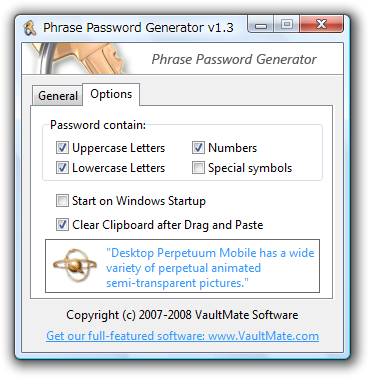Viewport: 369px width, 379px height.
Task: Uncheck the Lowercase Letters option
Action: [x=62, y=168]
